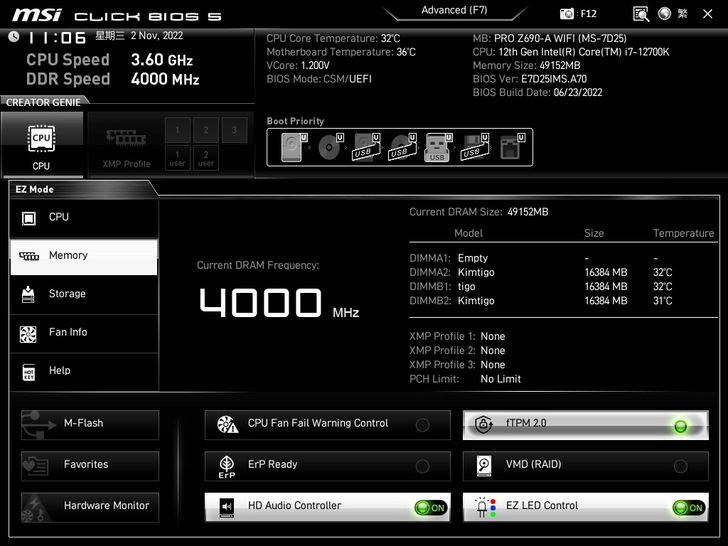Click the Current DRAM Size 49152MB value
The width and height of the screenshot is (728, 546).
528,212
